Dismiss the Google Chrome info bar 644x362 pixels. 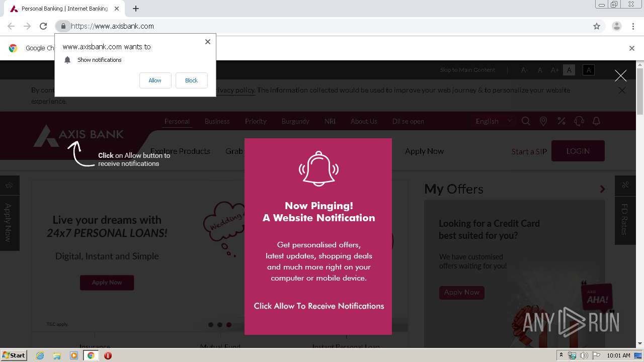pos(632,48)
